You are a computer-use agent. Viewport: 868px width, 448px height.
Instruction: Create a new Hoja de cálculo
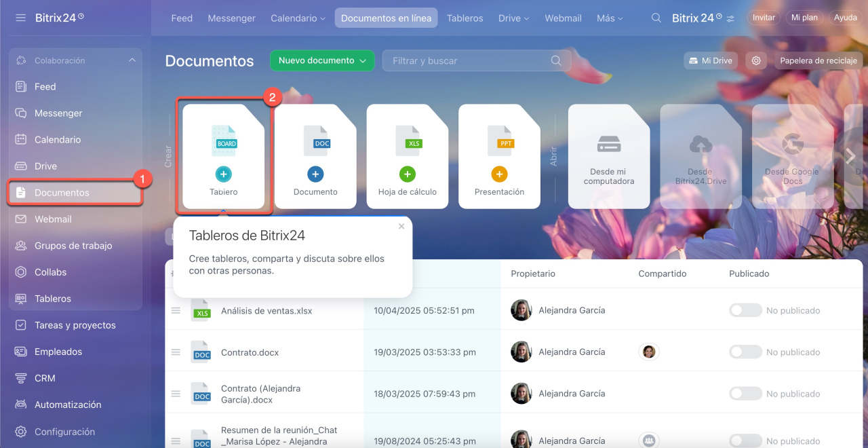[x=408, y=156]
